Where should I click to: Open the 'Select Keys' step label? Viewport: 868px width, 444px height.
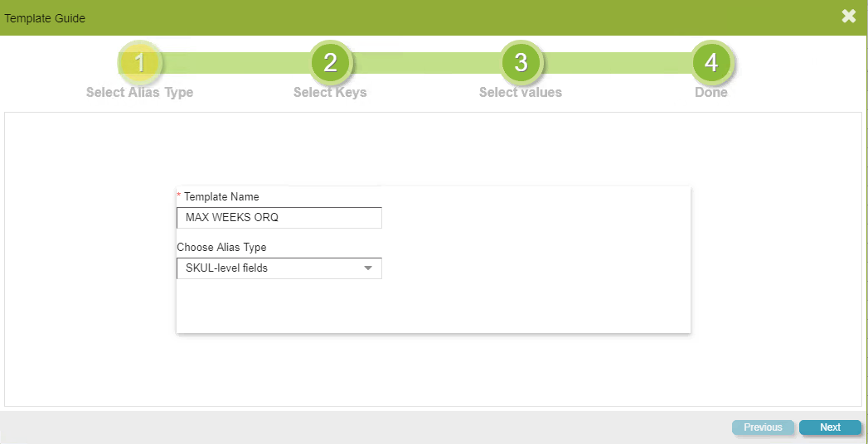(330, 93)
